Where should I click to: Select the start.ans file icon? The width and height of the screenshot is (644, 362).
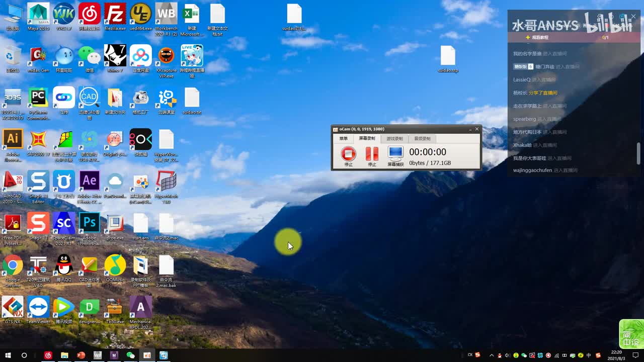tap(140, 227)
